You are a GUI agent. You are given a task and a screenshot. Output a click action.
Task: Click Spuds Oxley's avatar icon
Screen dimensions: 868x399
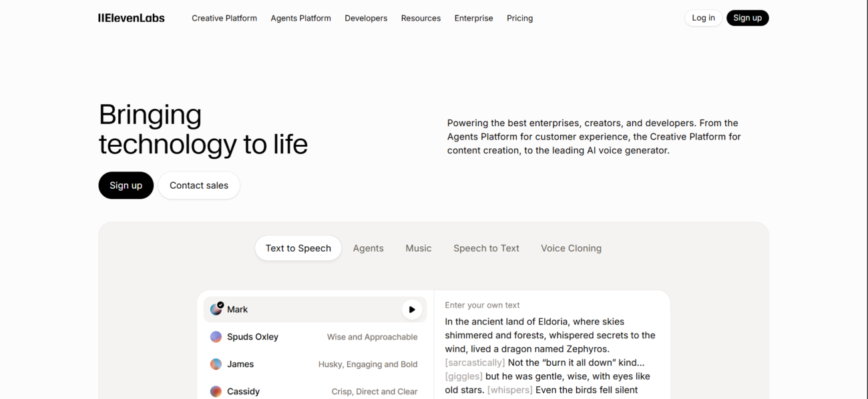[x=216, y=337]
